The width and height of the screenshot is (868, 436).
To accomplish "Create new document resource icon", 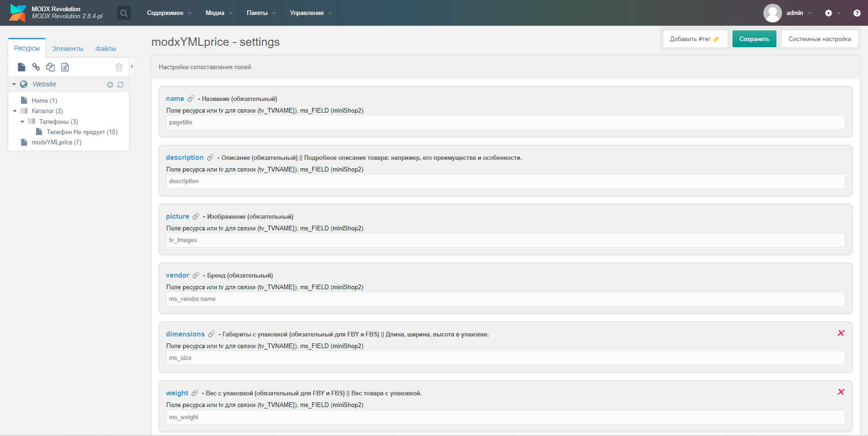I will click(x=21, y=67).
